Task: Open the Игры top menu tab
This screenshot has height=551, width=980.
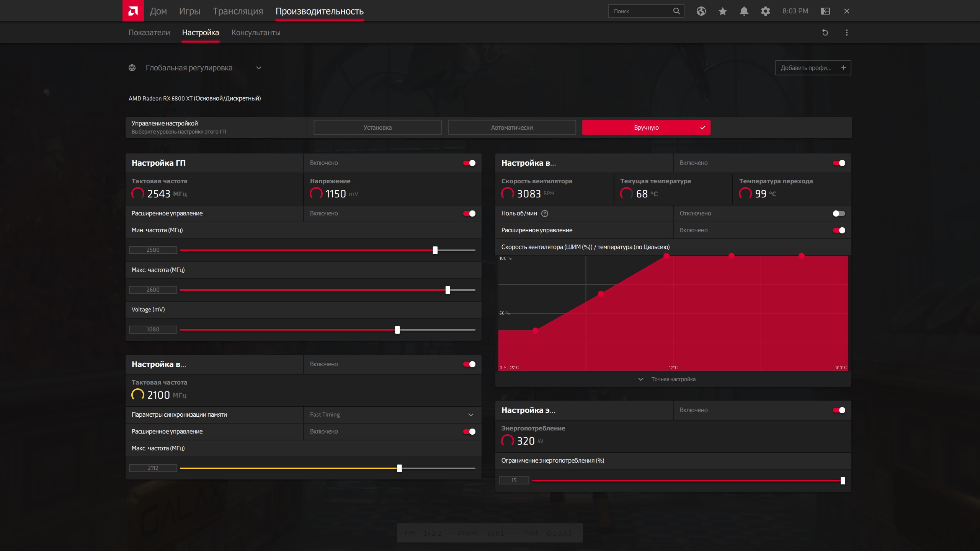Action: 189,11
